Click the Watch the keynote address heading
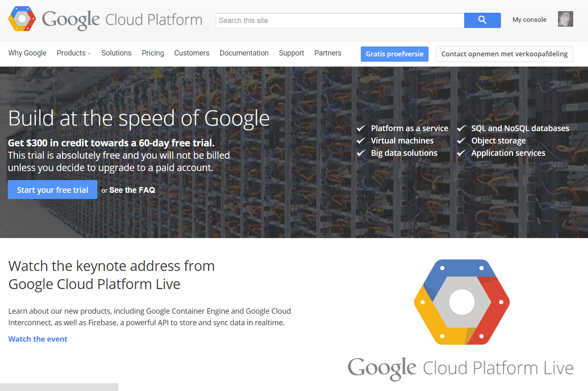This screenshot has width=588, height=391. [x=111, y=275]
